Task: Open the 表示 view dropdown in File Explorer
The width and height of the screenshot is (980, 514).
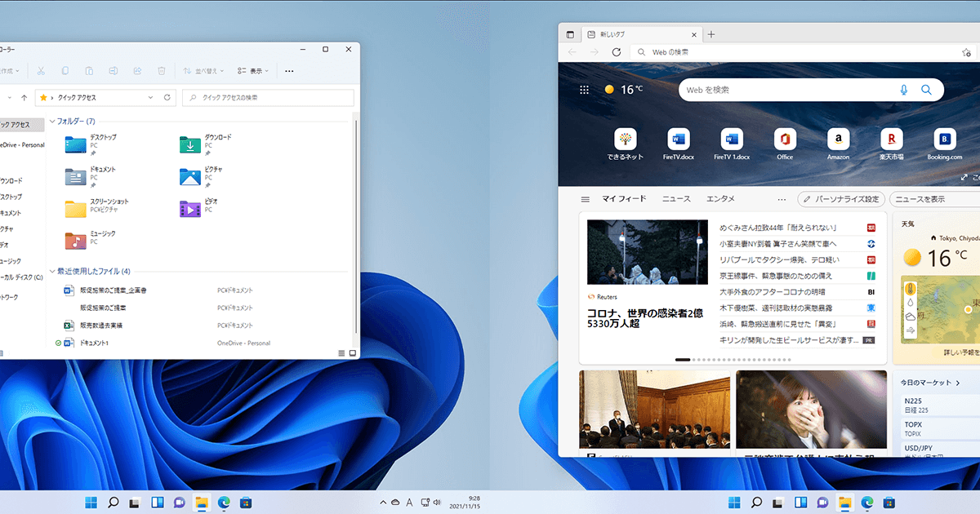Action: coord(253,71)
